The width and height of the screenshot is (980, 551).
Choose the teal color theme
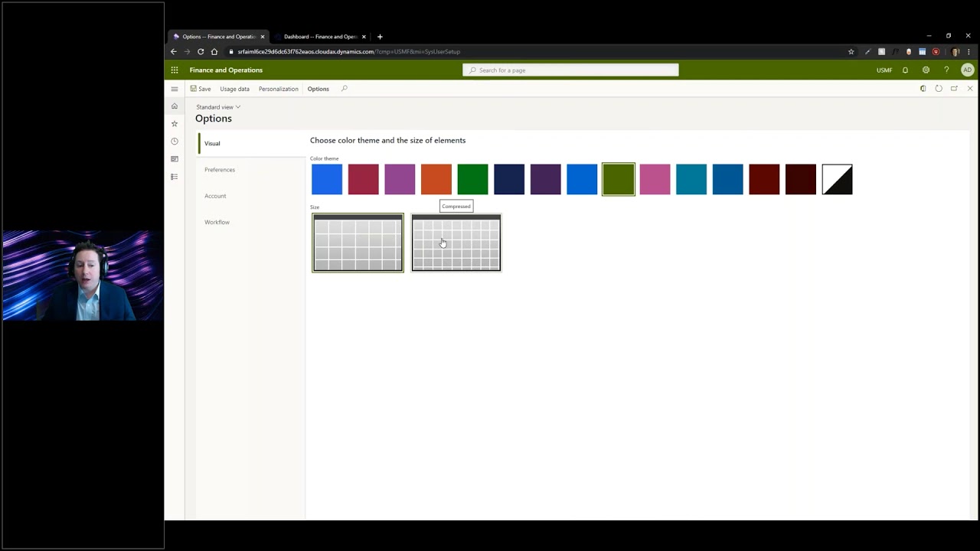click(691, 179)
